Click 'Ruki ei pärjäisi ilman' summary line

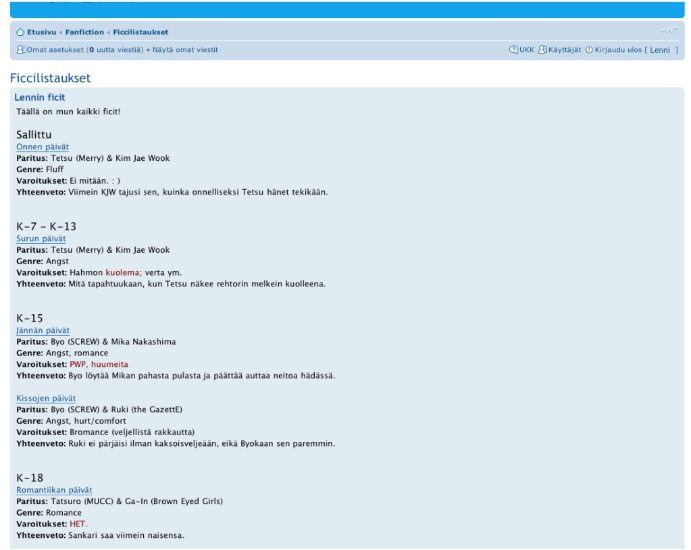click(176, 443)
